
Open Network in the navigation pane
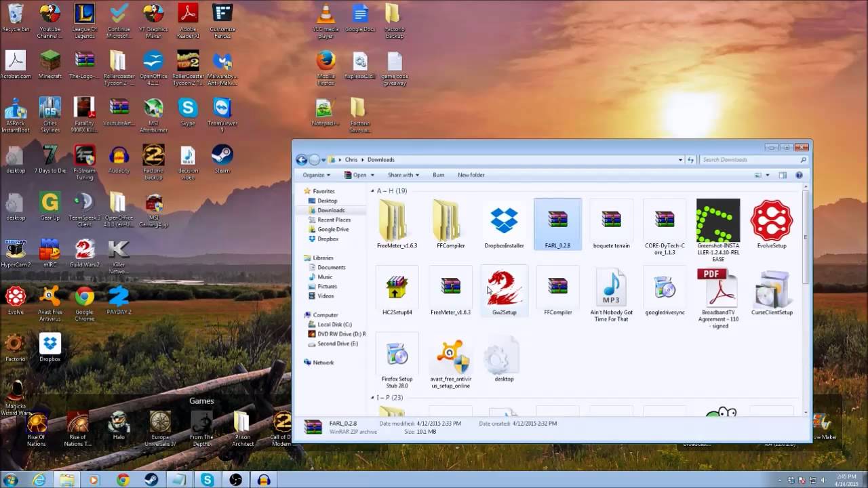(318, 363)
